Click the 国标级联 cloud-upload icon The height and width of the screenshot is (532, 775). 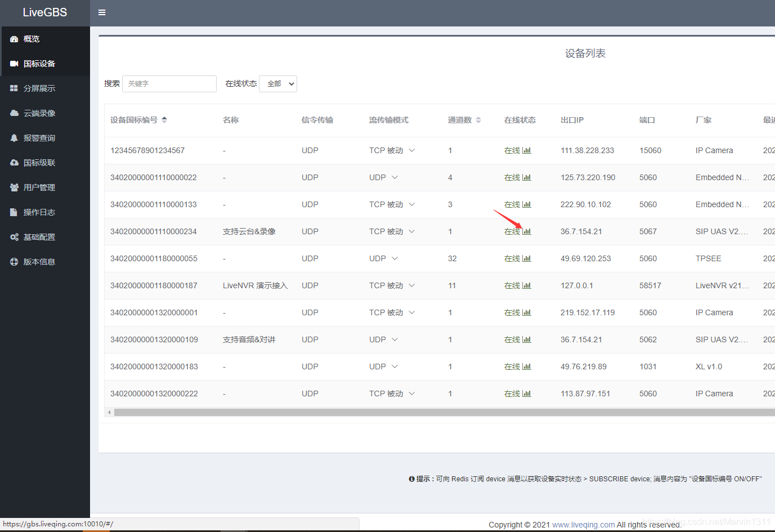click(x=14, y=163)
